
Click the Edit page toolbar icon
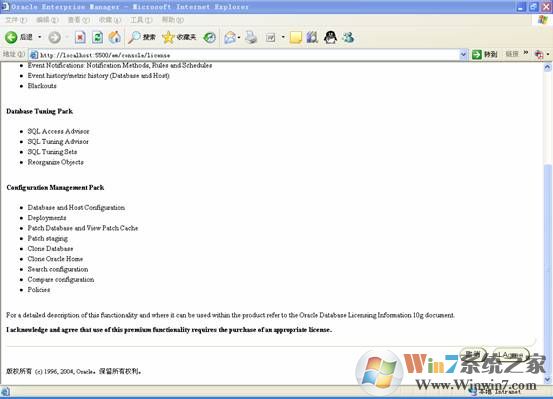271,37
